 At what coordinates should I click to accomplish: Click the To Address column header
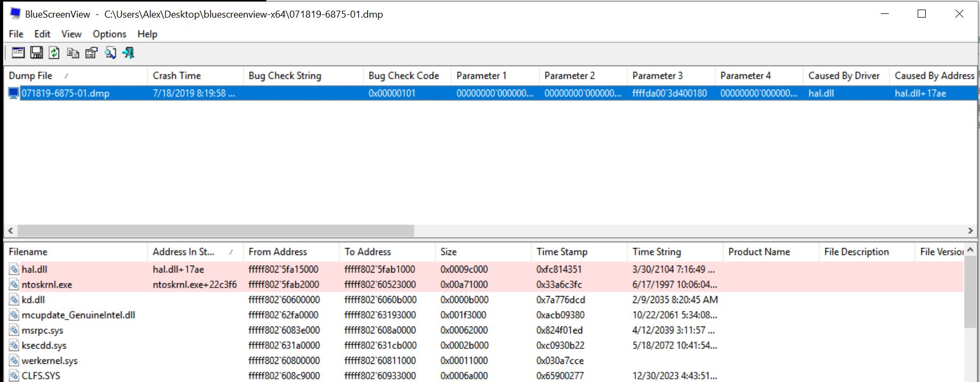click(x=387, y=252)
